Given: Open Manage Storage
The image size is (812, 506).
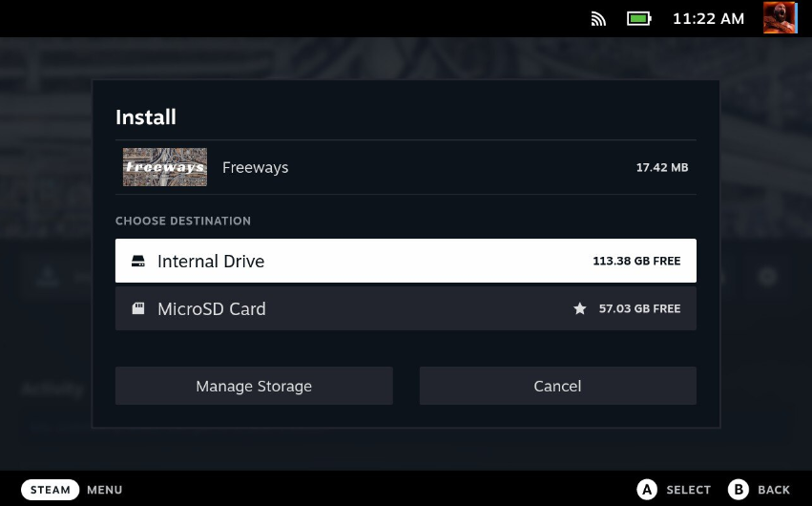Looking at the screenshot, I should click(x=254, y=386).
